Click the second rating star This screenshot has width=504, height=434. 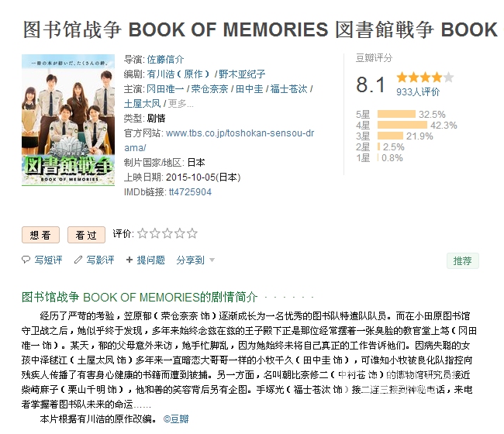(x=155, y=233)
